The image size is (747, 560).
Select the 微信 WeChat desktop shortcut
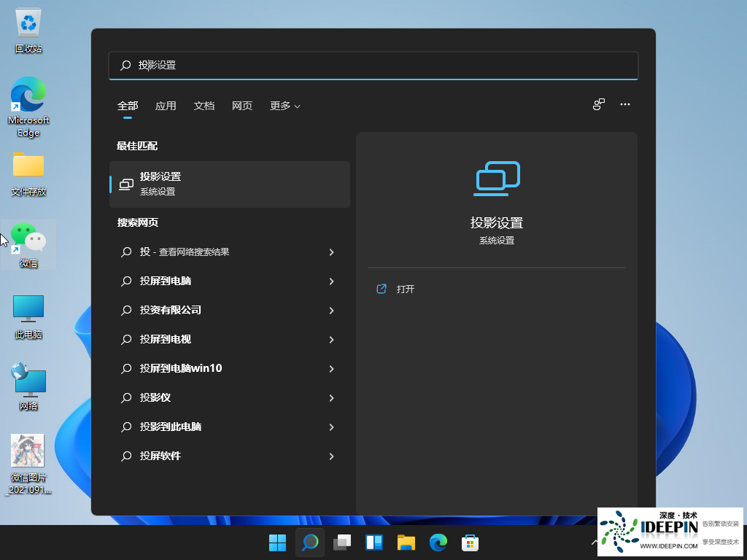tap(28, 245)
